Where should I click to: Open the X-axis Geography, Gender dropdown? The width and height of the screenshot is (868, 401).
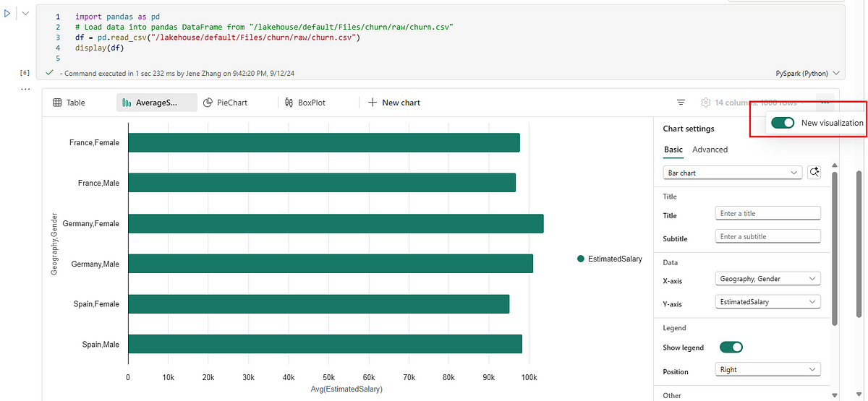[x=767, y=279]
